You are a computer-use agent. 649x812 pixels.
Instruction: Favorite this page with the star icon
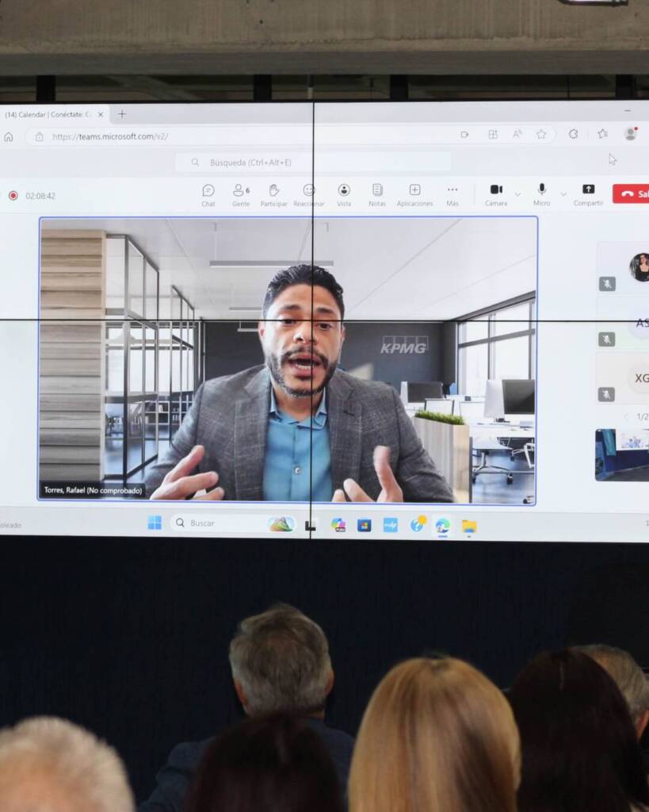(x=541, y=135)
